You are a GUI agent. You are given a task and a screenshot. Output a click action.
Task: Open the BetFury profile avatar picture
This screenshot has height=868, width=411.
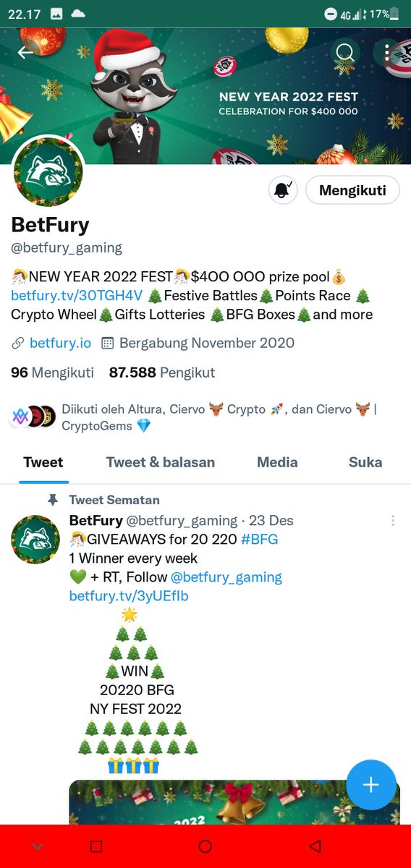tap(48, 172)
